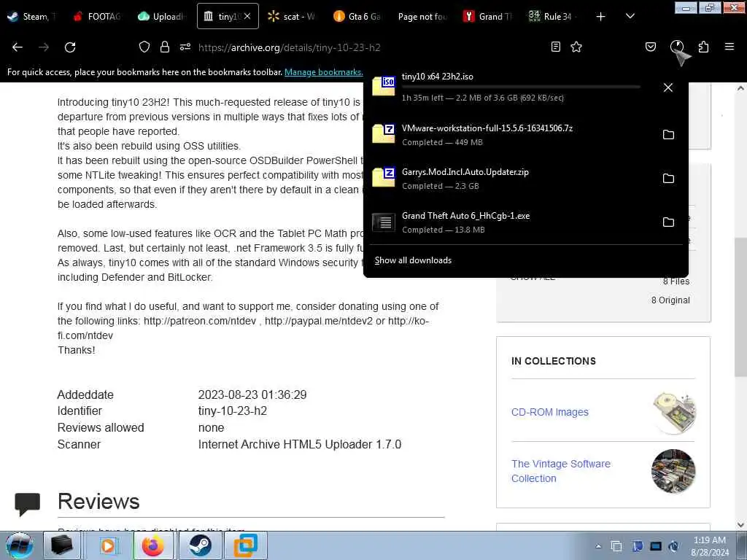Save page to Pocket

click(650, 47)
